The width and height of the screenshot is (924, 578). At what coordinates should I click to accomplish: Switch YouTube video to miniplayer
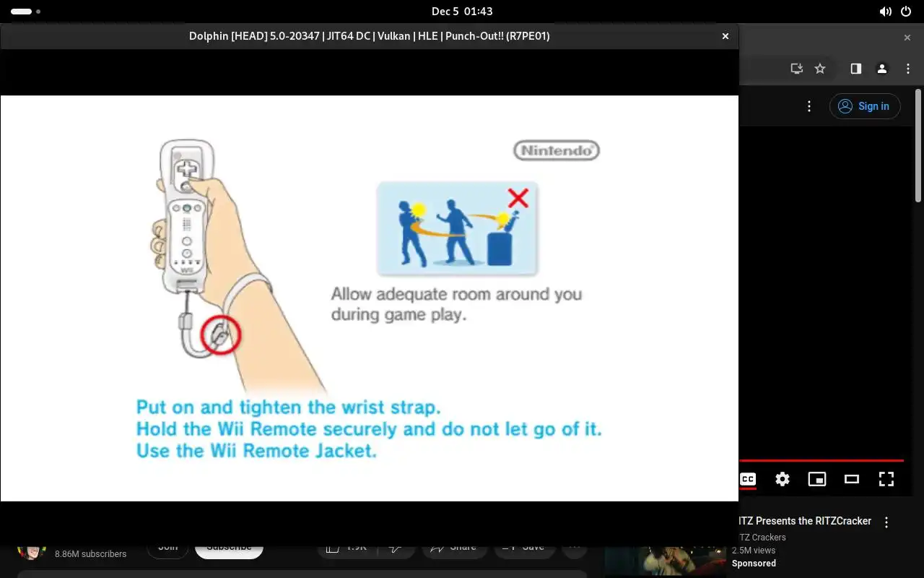pyautogui.click(x=817, y=479)
